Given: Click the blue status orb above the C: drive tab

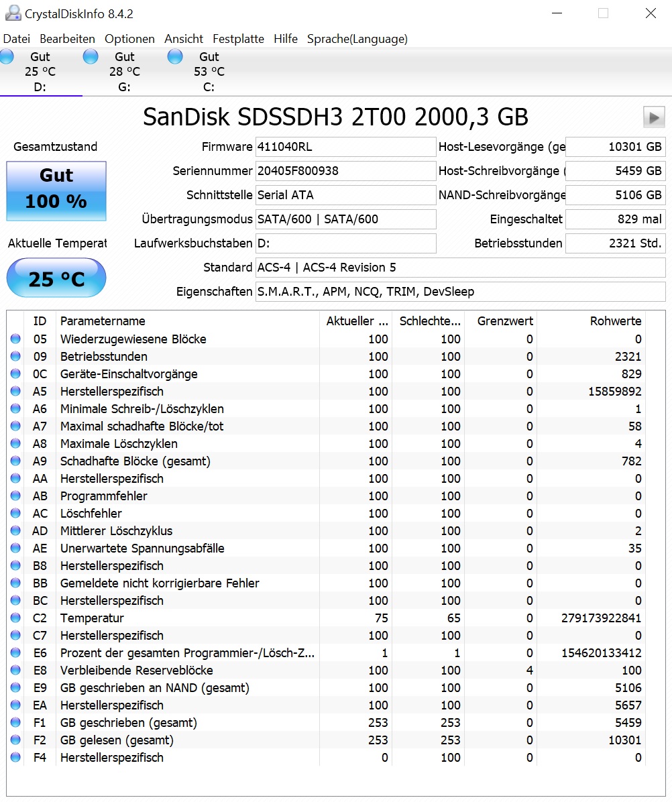Looking at the screenshot, I should point(175,56).
